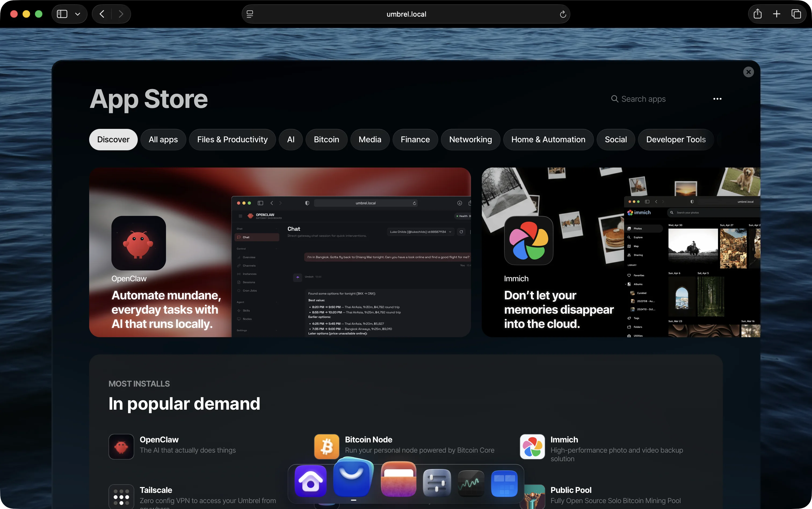Switch to the Developer Tools category tab
Screen dimensions: 812x509
pos(676,139)
